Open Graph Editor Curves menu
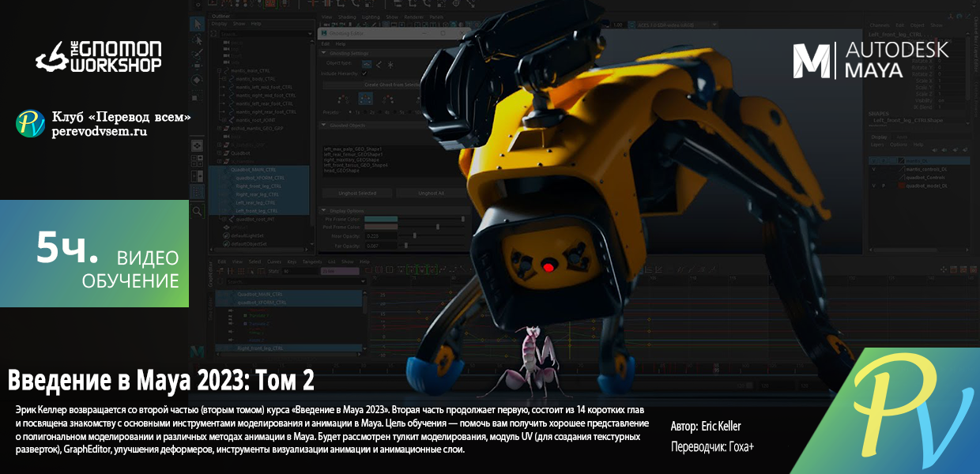 tap(274, 261)
